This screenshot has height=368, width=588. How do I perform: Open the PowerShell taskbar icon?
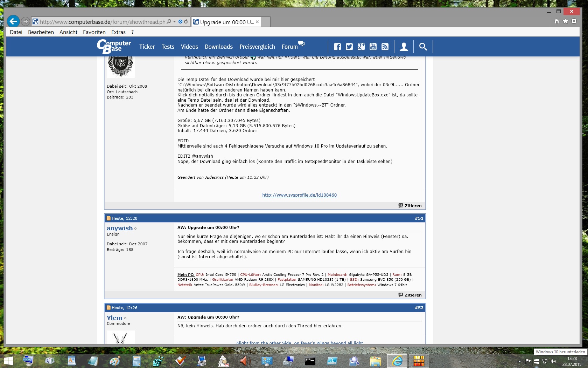point(332,361)
